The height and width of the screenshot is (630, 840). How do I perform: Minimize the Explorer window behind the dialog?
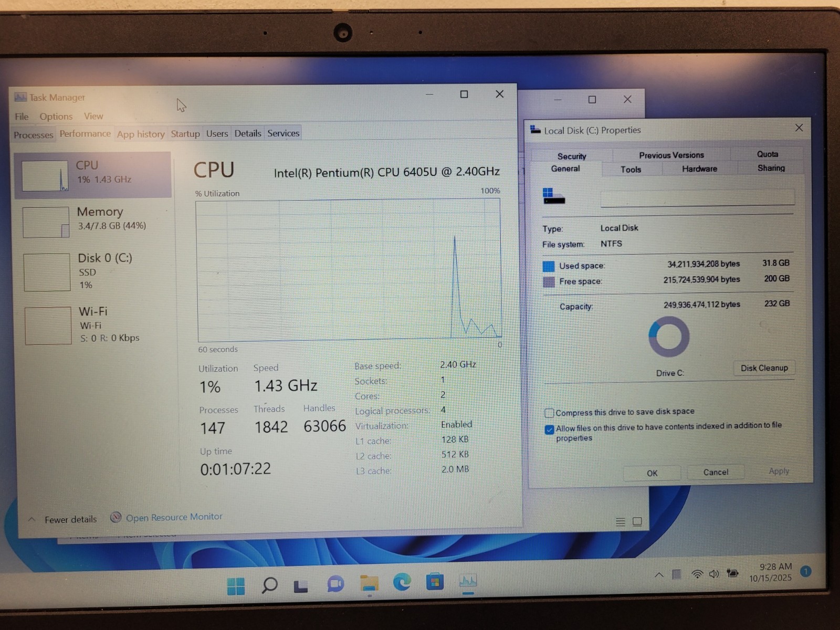[x=558, y=99]
